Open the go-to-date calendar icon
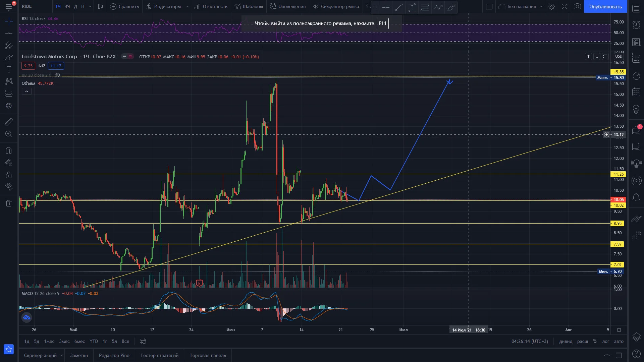The width and height of the screenshot is (644, 362). 143,341
